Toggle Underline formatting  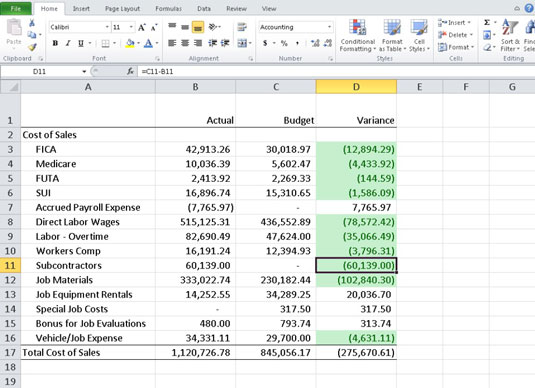click(x=81, y=43)
